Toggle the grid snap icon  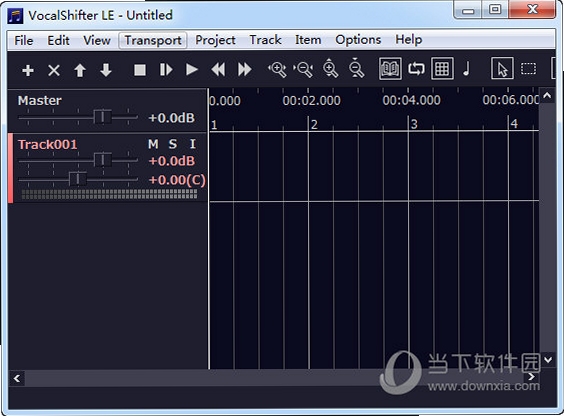[x=442, y=68]
